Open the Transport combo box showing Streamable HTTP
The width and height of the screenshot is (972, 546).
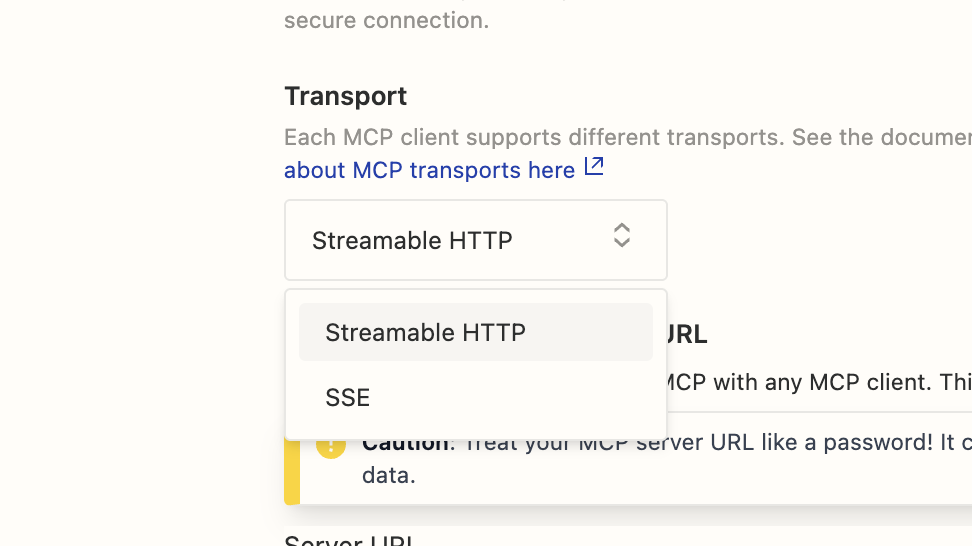[475, 240]
